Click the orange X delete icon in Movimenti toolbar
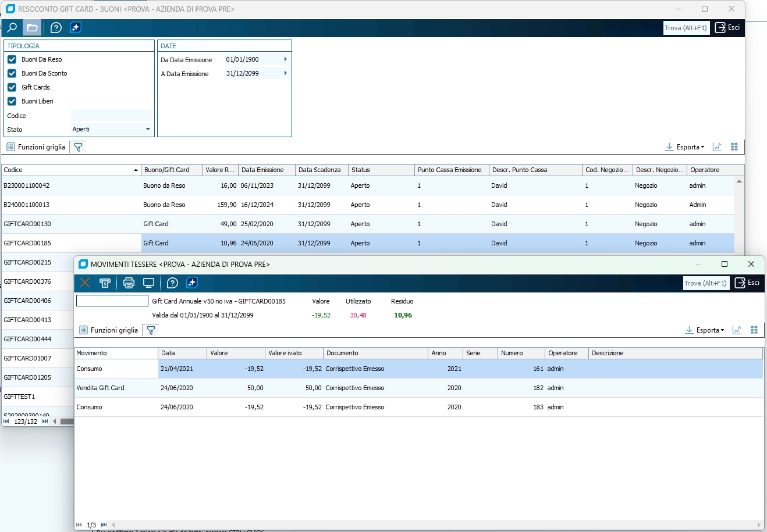This screenshot has height=532, width=767. [x=85, y=283]
